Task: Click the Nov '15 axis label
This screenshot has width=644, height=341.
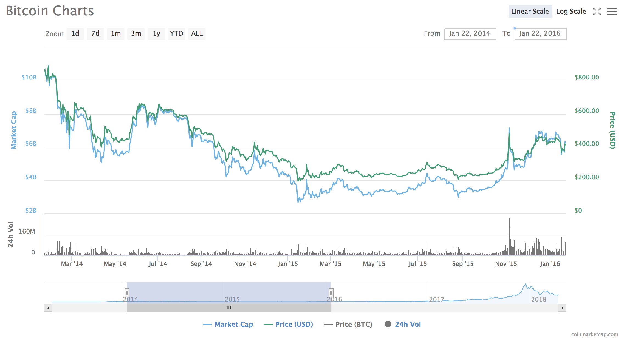Action: (x=506, y=264)
